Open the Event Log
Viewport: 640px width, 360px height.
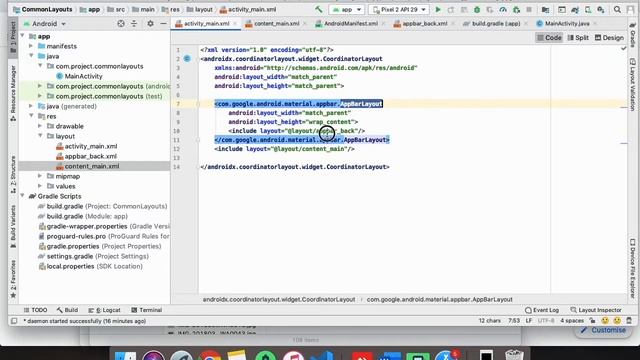pos(542,310)
